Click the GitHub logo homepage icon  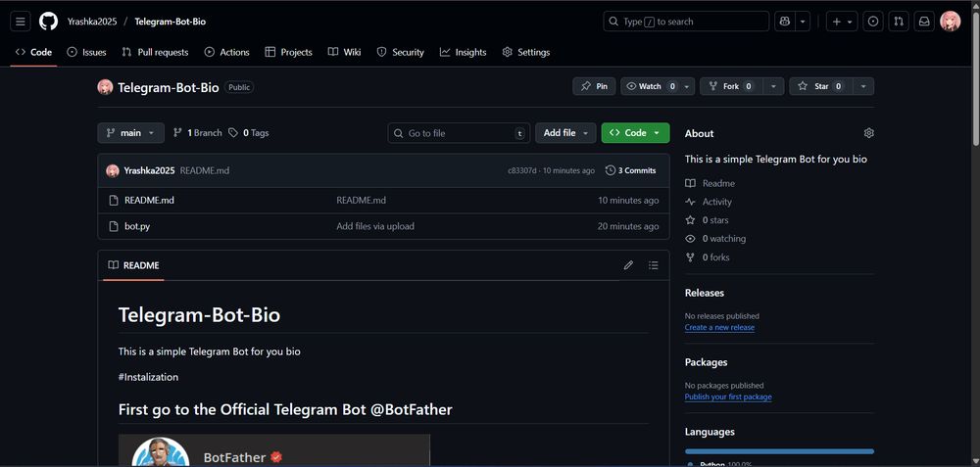click(48, 22)
